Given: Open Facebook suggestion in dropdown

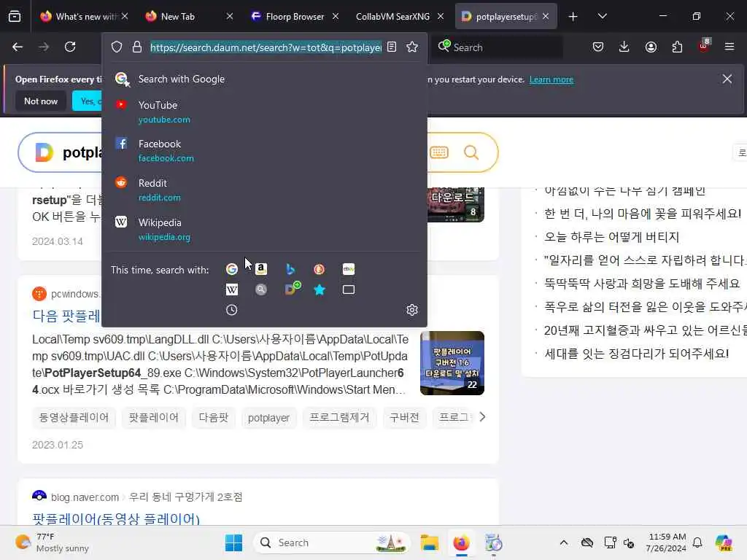Looking at the screenshot, I should (264, 150).
